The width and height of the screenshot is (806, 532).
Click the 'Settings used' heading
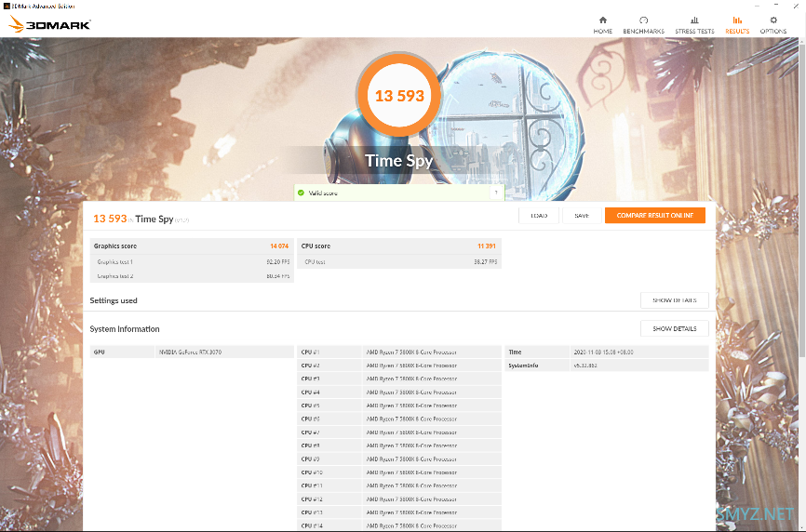pyautogui.click(x=114, y=300)
